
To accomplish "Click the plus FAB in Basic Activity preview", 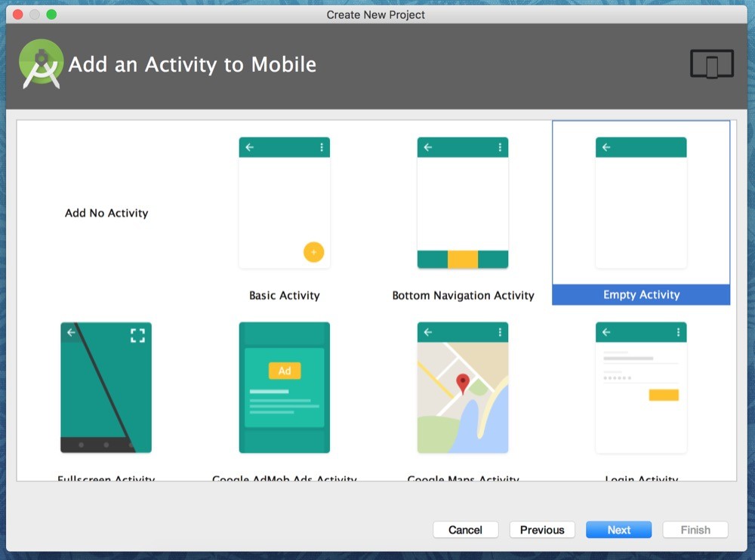I will 313,251.
